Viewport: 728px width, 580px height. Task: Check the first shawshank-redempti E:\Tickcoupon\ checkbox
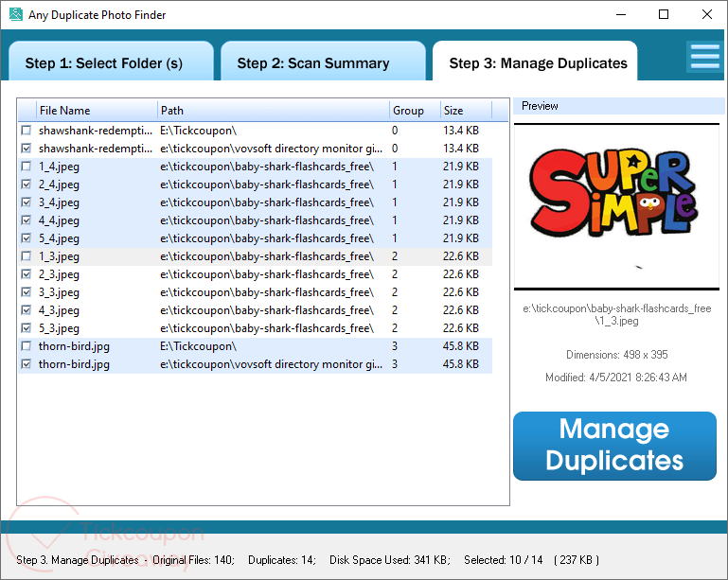pyautogui.click(x=27, y=131)
